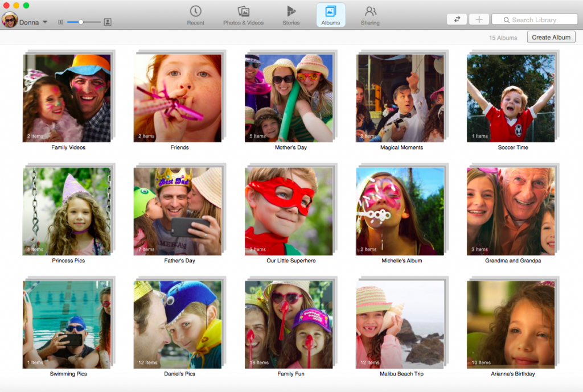583x392 pixels.
Task: Click Donna's profile avatar
Action: tap(10, 20)
